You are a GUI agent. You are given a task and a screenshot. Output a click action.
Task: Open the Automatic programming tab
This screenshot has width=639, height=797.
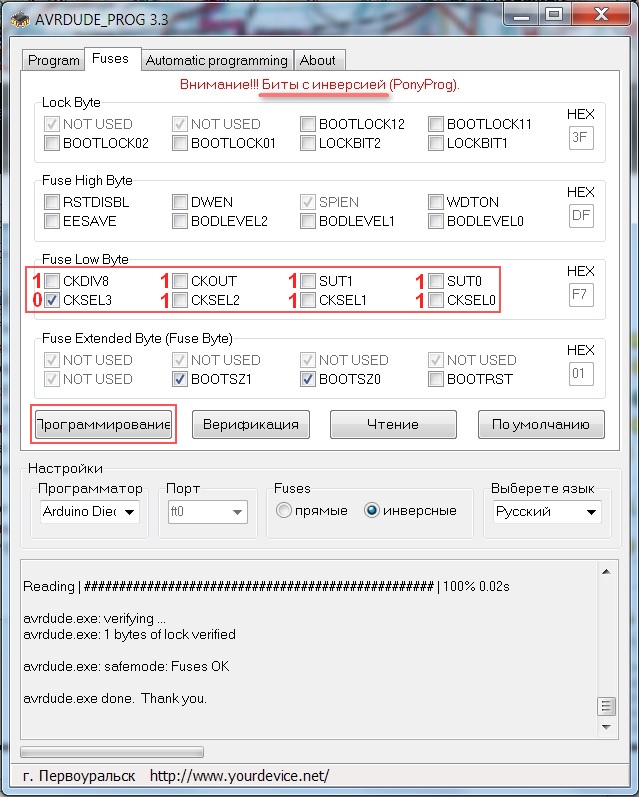tap(216, 60)
